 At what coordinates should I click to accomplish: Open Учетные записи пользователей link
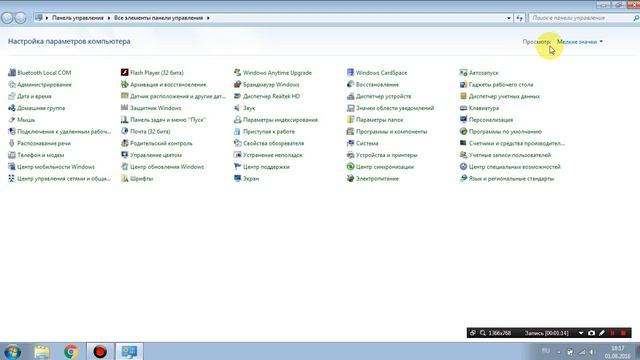(510, 155)
